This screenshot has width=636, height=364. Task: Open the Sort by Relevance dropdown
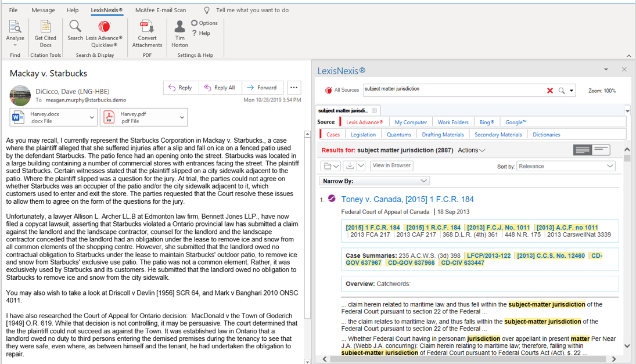point(566,166)
